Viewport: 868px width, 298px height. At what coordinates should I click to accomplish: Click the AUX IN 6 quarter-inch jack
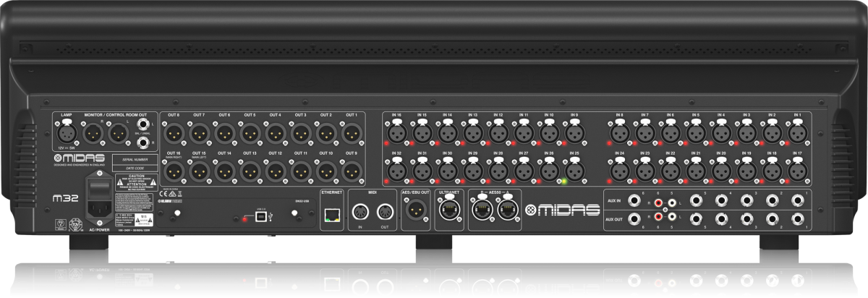tap(634, 200)
